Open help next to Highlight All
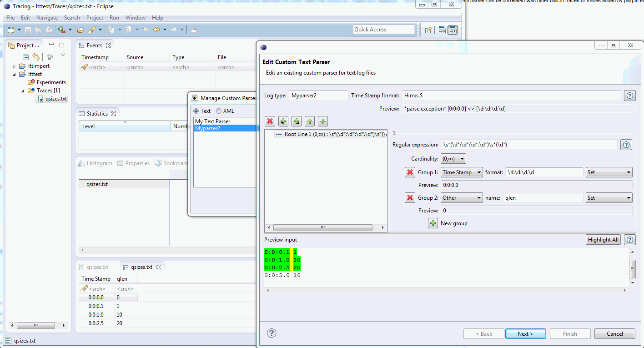 click(630, 240)
